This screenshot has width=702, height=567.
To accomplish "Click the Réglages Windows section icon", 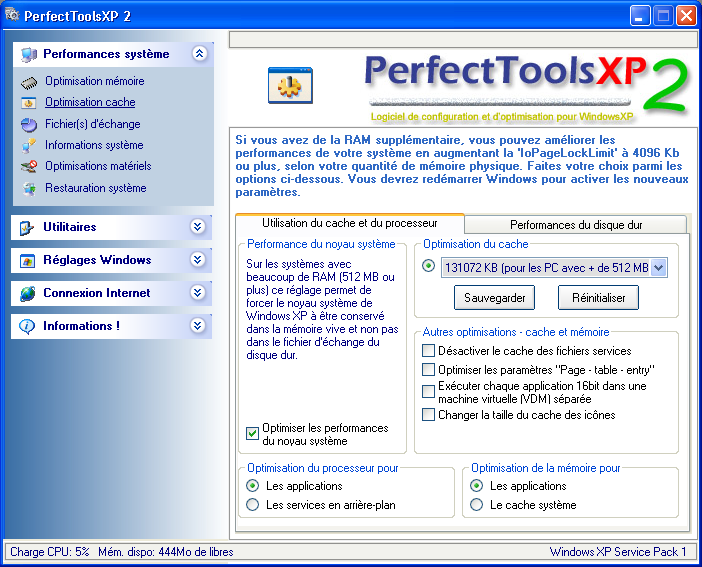I will [27, 261].
